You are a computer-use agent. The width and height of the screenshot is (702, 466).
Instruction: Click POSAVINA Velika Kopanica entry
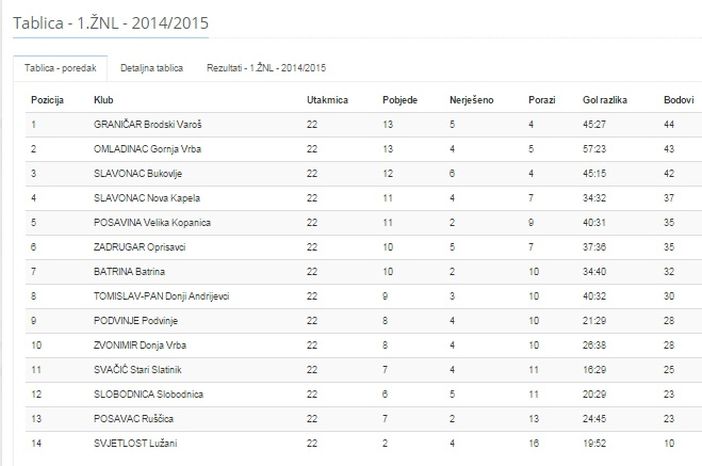coord(152,222)
